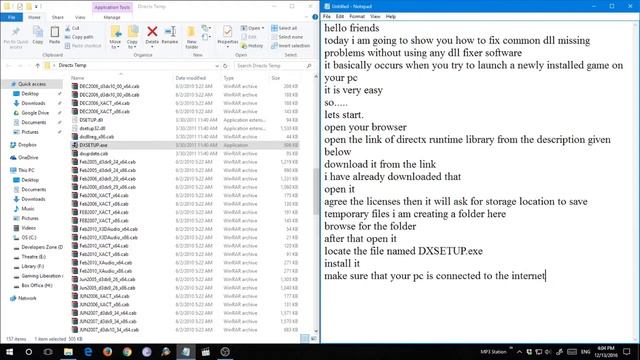Click the Edge browser taskbar icon
The height and width of the screenshot is (360, 640).
pos(88,351)
